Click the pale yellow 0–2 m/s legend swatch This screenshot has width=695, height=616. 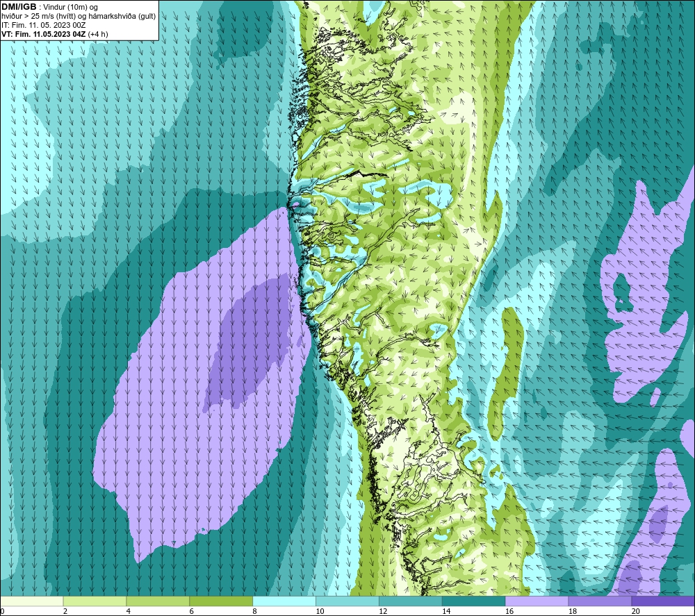pos(32,601)
